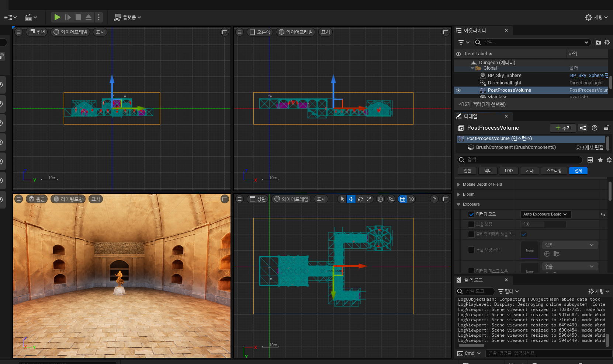Screen dimensions: 613x364
Task: Open the cinematics clapperboard menu
Action: 31,17
